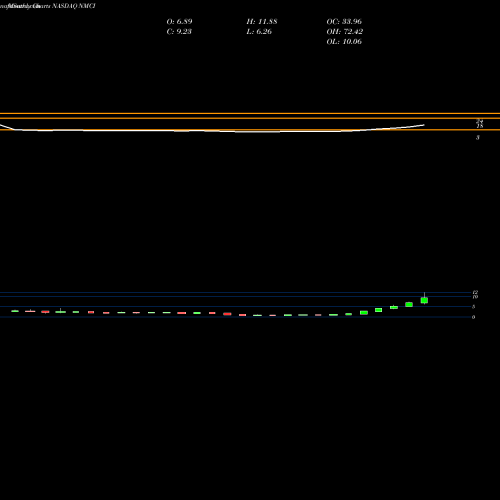Click the tallest green candle with upper wick

tap(424, 300)
